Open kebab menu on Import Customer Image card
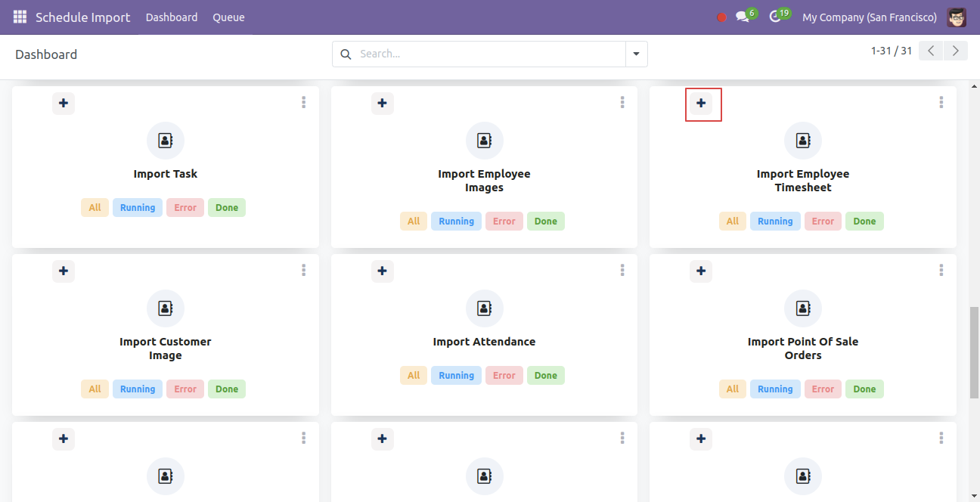 (303, 271)
